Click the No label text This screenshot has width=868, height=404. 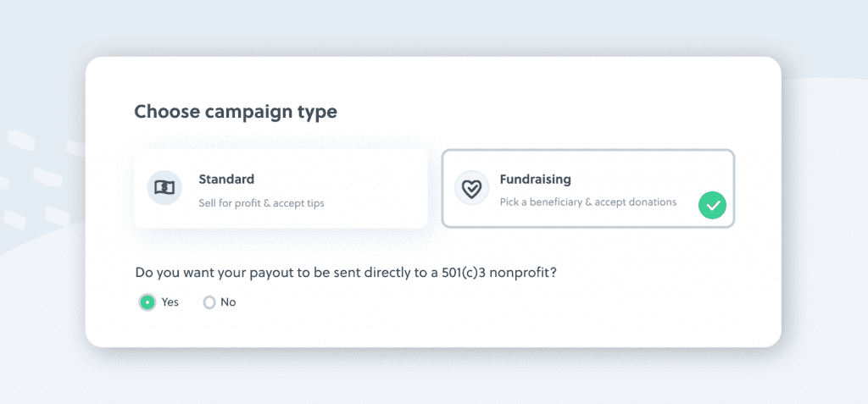coord(228,302)
